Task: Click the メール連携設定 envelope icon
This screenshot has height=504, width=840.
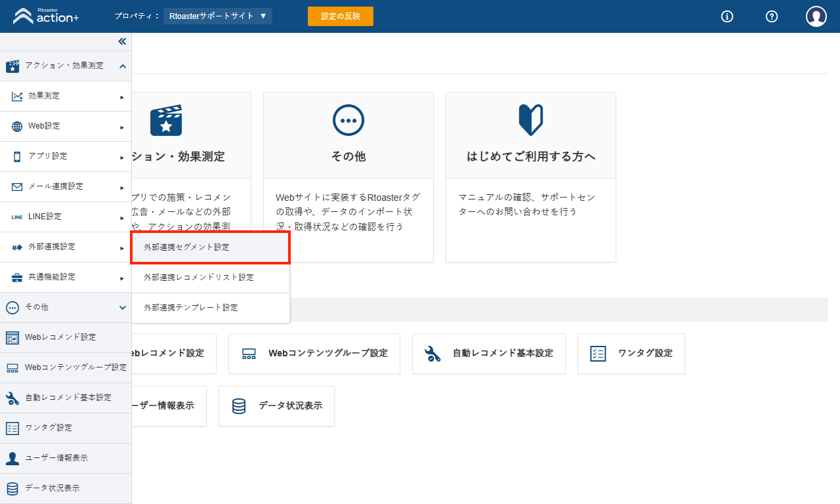Action: (x=17, y=187)
